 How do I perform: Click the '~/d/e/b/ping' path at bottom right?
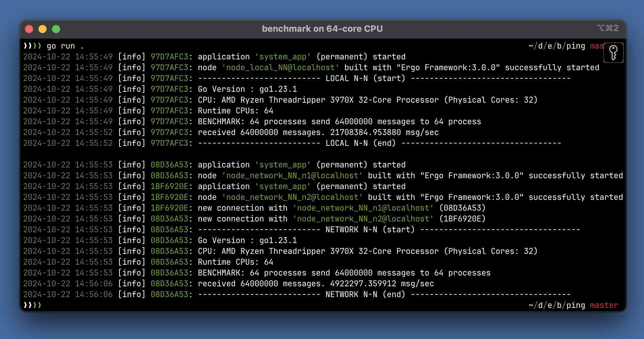click(x=557, y=305)
